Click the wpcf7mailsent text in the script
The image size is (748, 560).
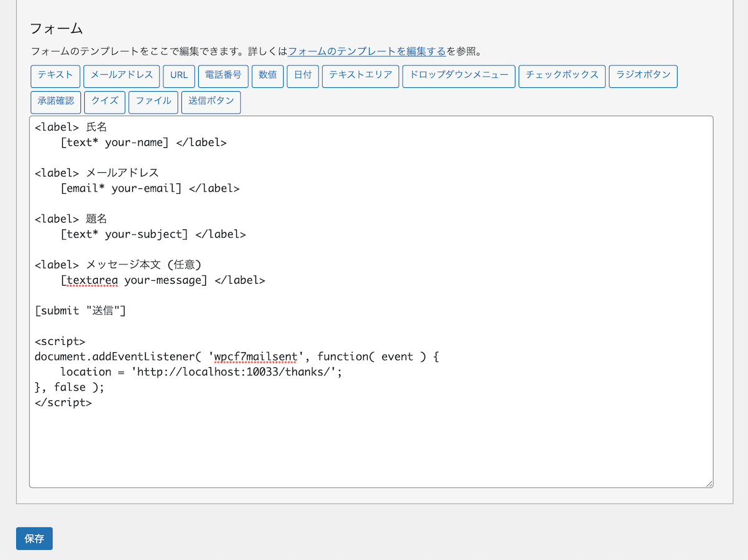[255, 356]
